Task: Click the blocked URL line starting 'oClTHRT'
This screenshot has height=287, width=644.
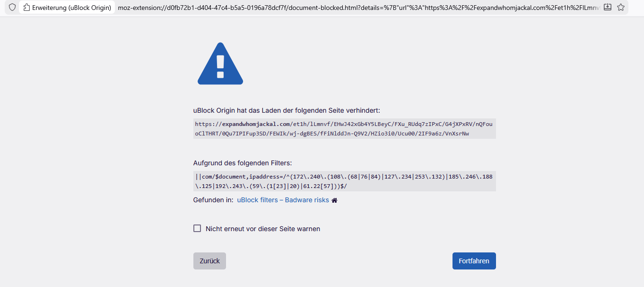Action: pyautogui.click(x=332, y=134)
